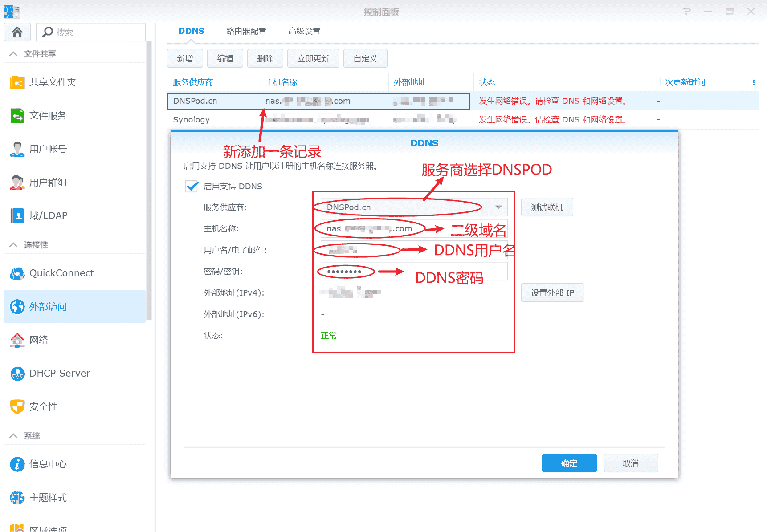Open User accounts (用户帐号) icon
767x532 pixels.
tap(17, 149)
